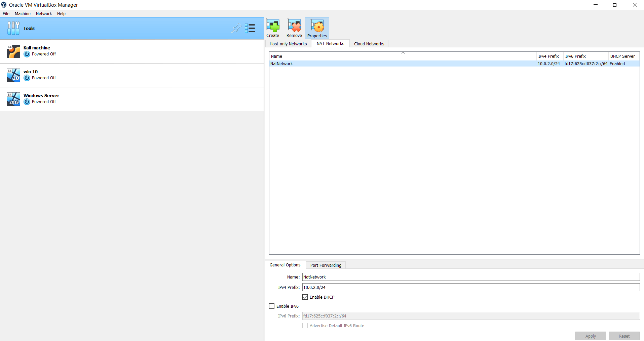This screenshot has height=341, width=644.
Task: Click the Tools pin icon
Action: pos(236,28)
